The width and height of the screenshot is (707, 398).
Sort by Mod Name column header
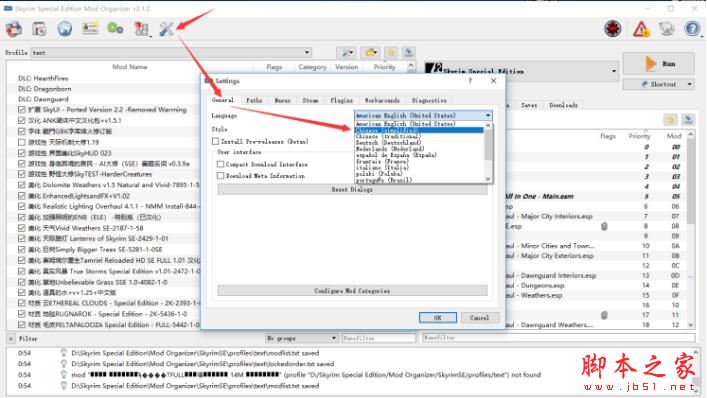[x=130, y=67]
